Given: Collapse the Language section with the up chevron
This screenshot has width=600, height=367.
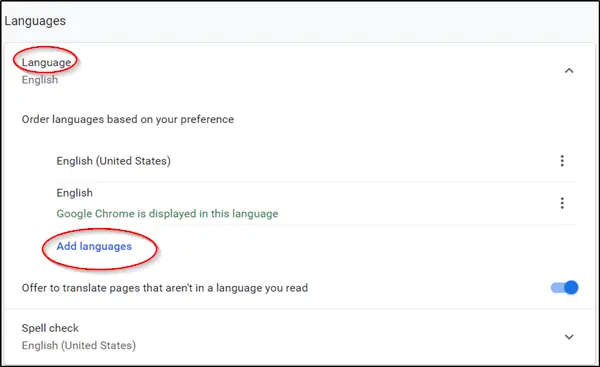Looking at the screenshot, I should tap(569, 71).
